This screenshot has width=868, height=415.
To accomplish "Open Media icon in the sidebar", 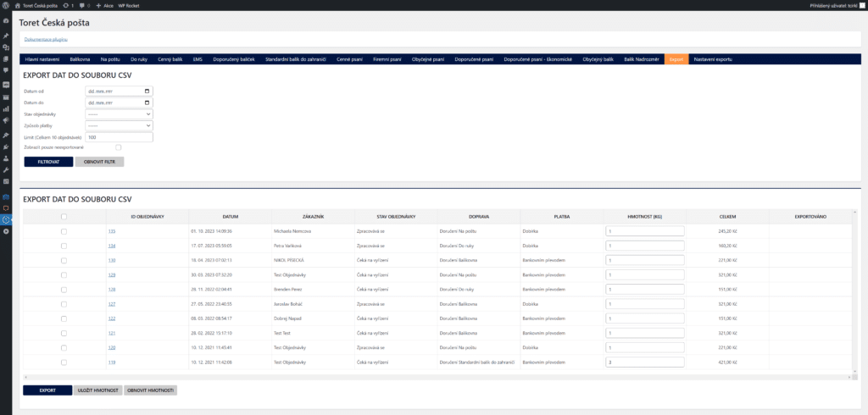I will (x=6, y=47).
